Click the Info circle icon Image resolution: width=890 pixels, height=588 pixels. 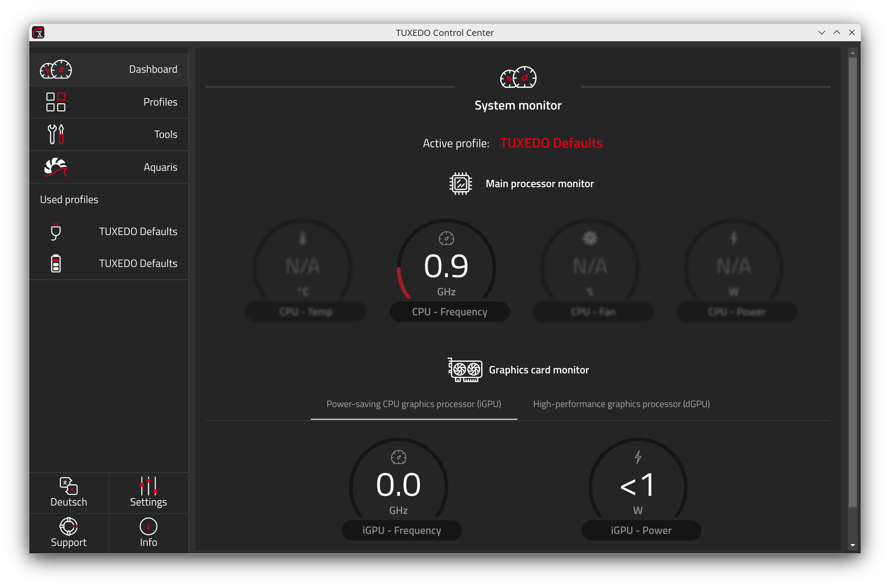[x=149, y=526]
